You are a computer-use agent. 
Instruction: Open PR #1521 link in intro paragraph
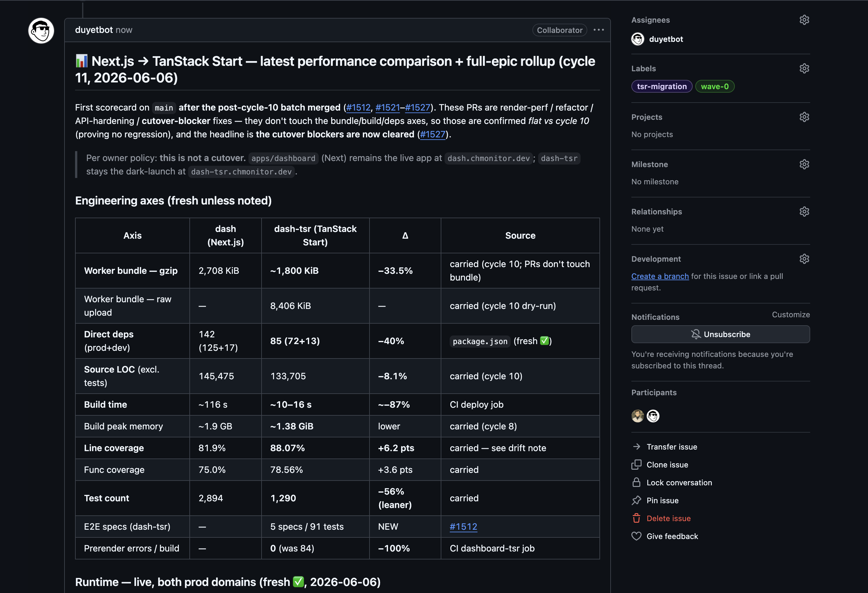pos(387,108)
